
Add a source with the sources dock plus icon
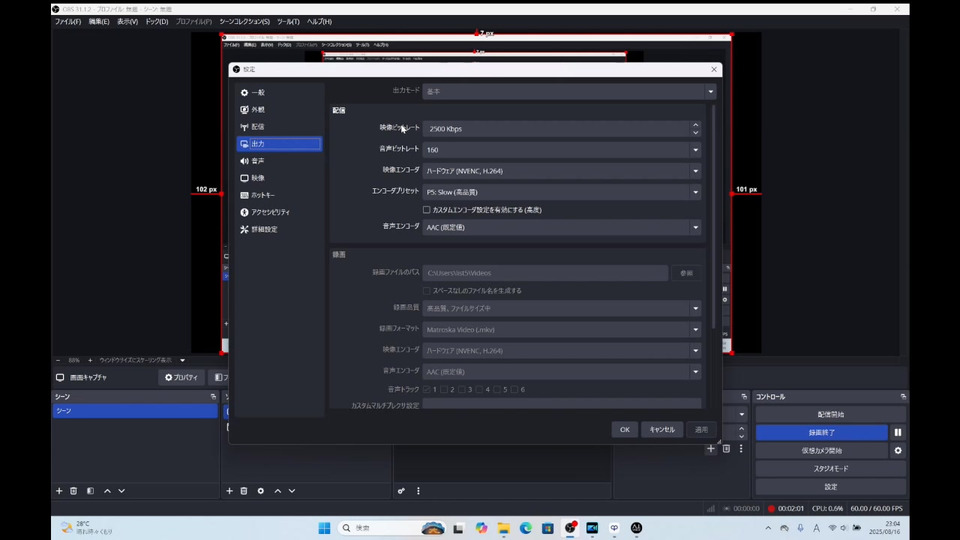[x=230, y=491]
